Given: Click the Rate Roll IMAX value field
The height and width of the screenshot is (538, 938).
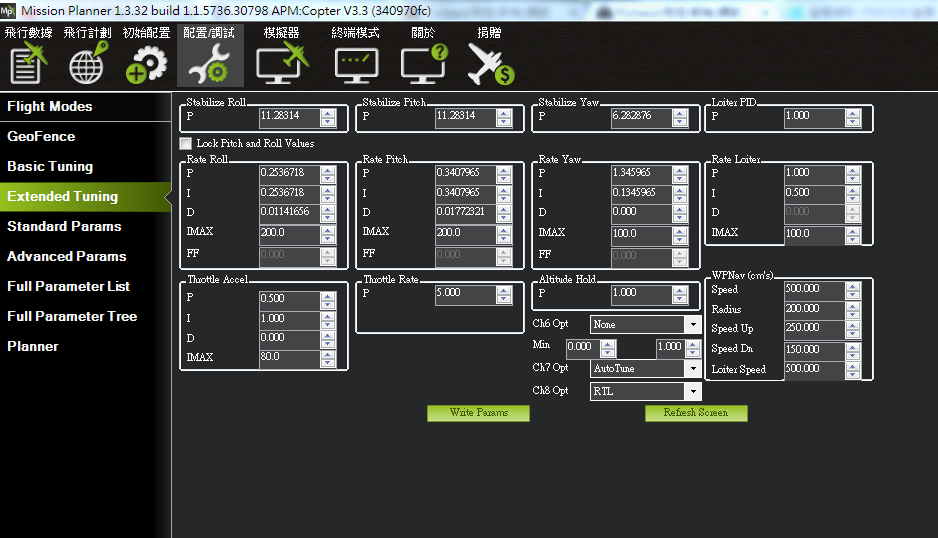Looking at the screenshot, I should (x=290, y=233).
